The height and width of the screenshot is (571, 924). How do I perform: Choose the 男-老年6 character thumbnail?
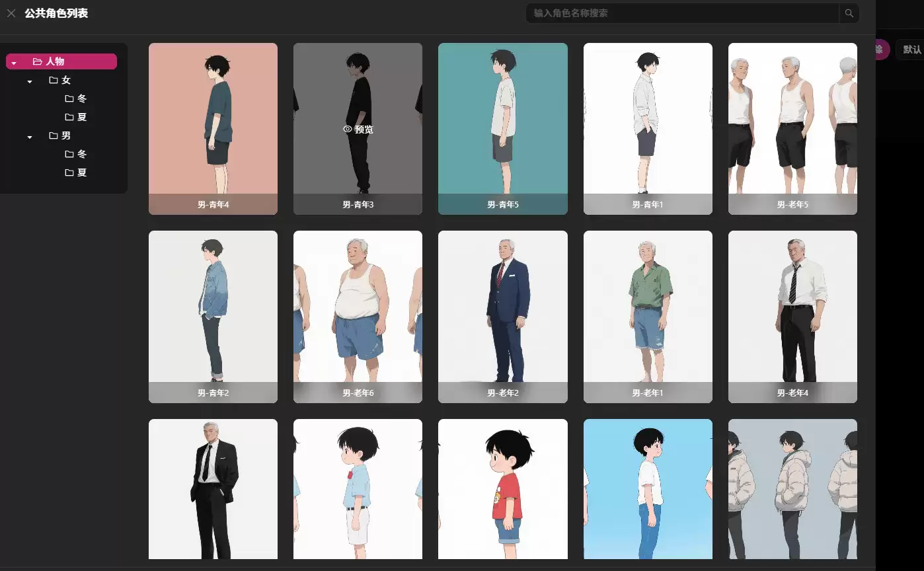click(358, 317)
